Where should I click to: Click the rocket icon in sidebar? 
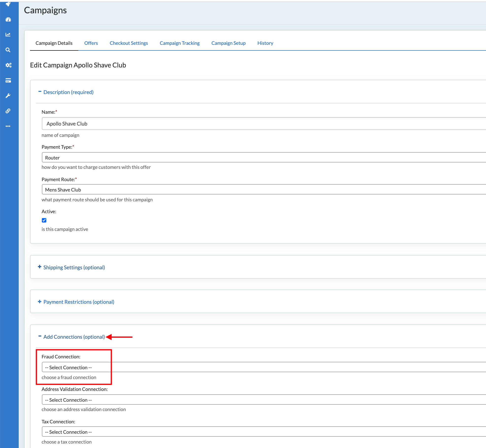point(8,4)
